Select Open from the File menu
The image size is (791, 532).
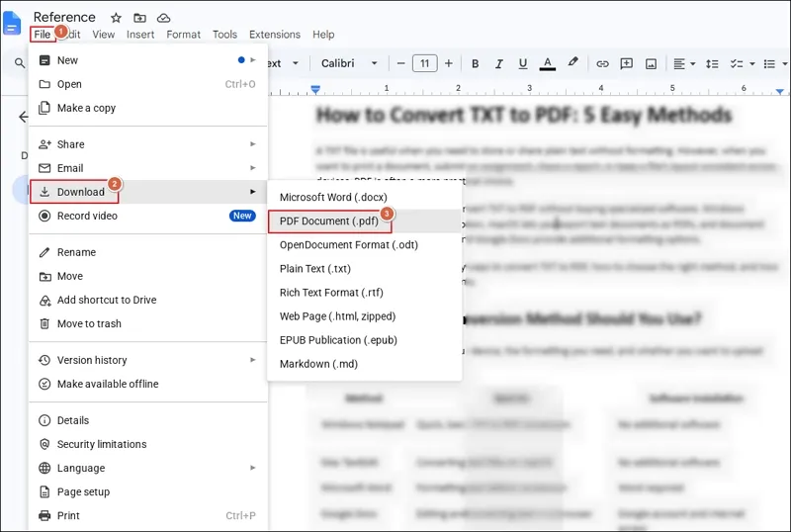coord(147,84)
